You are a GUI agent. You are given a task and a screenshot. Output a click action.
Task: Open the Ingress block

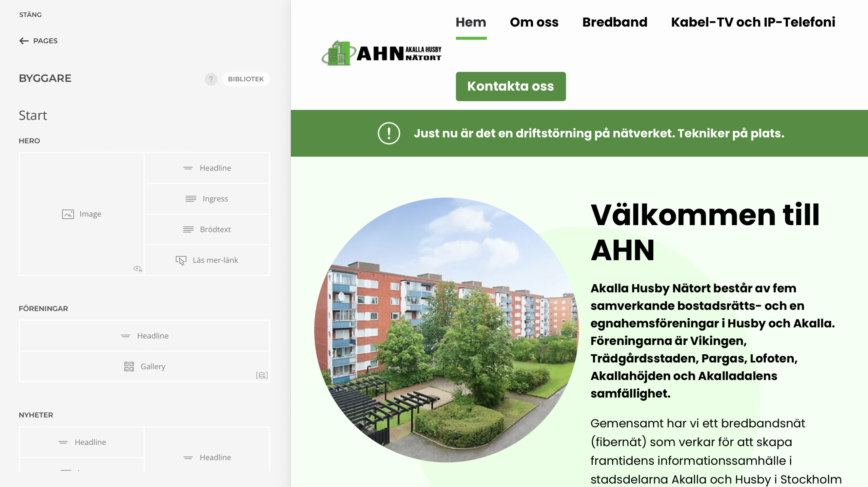point(207,199)
